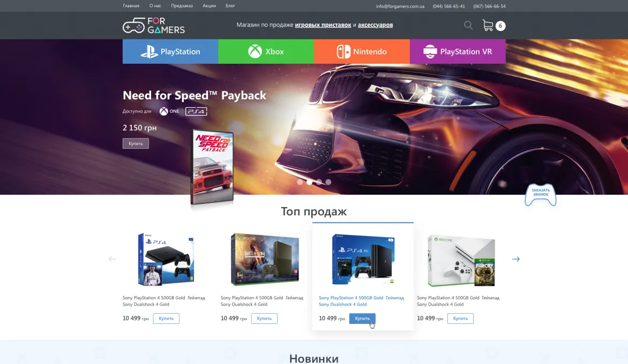Go to previous Топ продаж products arrow
The width and height of the screenshot is (628, 364).
click(x=112, y=259)
